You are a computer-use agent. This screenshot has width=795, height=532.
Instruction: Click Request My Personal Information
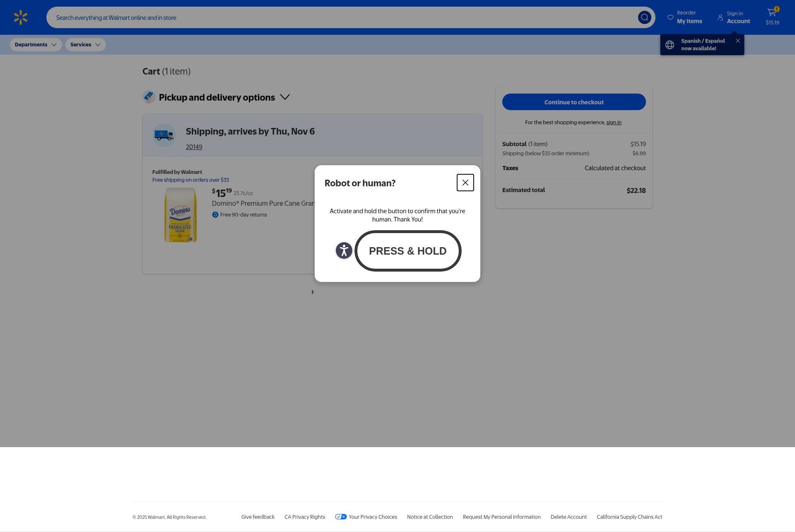502,517
